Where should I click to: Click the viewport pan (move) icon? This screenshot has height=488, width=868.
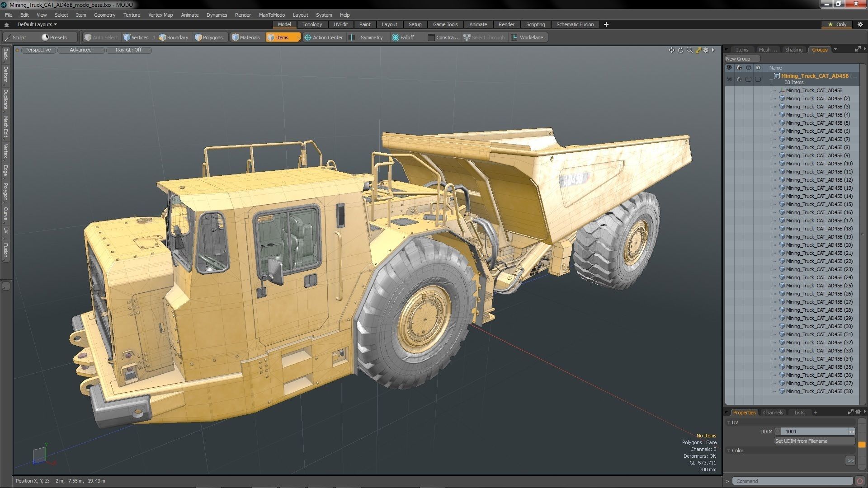671,50
